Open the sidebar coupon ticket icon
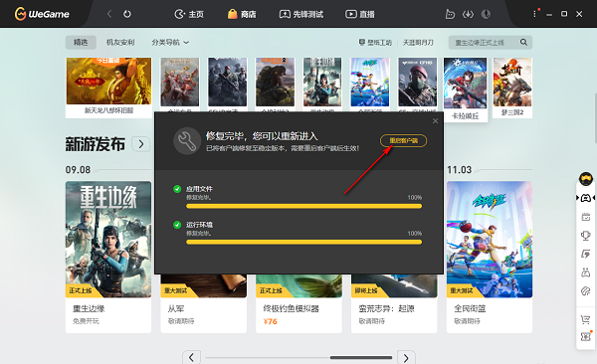This screenshot has height=364, width=597. pyautogui.click(x=586, y=336)
